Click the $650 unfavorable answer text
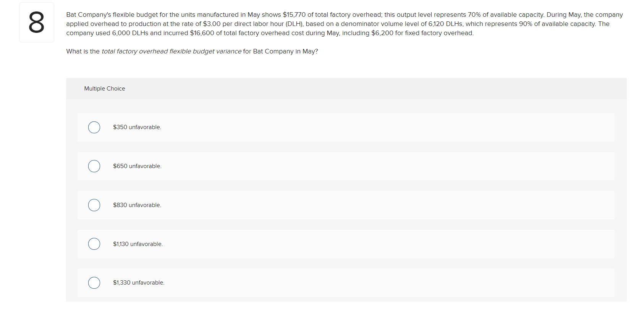 [137, 166]
